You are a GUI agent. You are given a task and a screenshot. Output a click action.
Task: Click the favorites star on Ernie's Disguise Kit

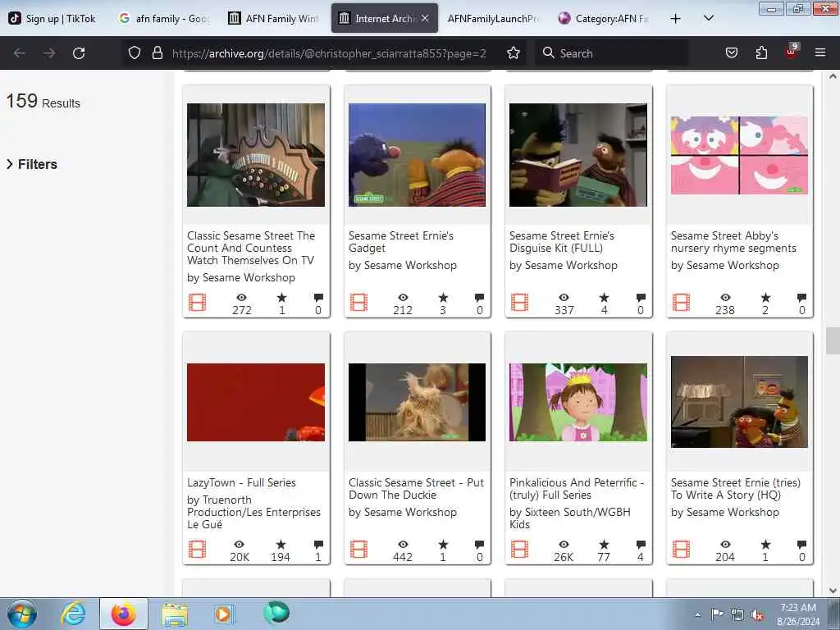tap(605, 297)
